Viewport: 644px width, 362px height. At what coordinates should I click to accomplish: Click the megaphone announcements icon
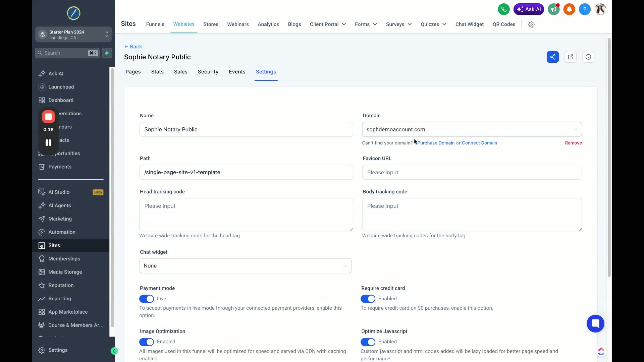click(x=553, y=9)
